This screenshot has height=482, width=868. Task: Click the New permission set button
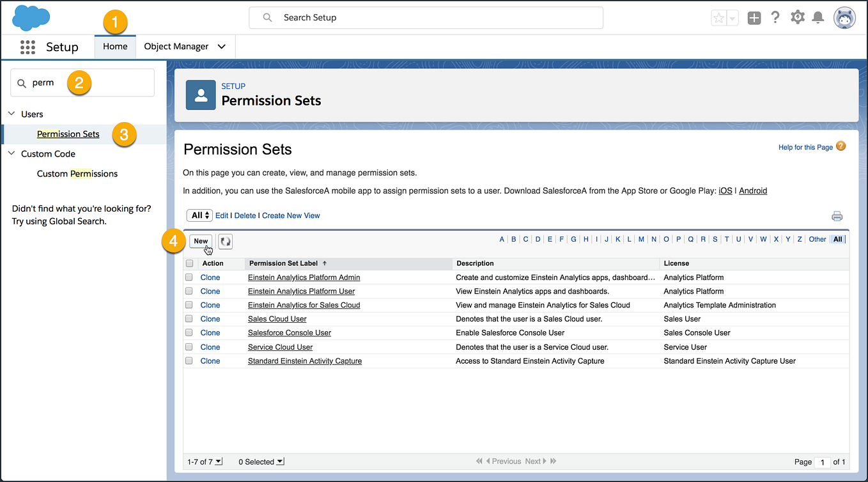pos(201,241)
